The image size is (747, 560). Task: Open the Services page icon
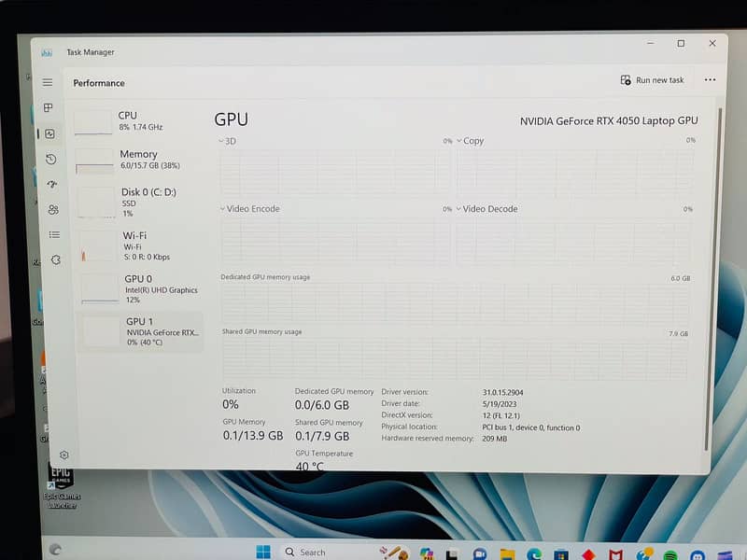[56, 259]
